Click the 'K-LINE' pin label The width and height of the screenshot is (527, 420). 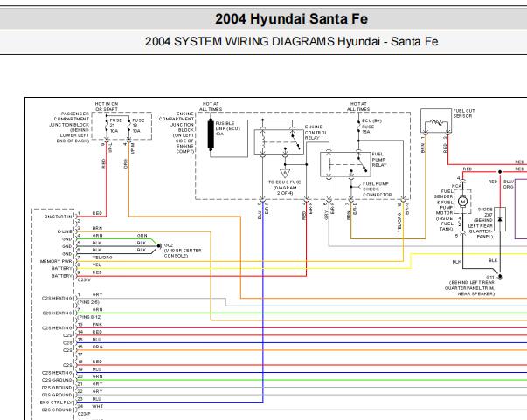pos(65,231)
